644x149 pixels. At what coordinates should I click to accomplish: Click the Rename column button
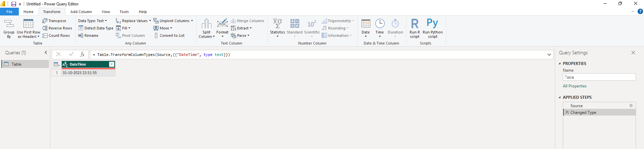coord(88,35)
